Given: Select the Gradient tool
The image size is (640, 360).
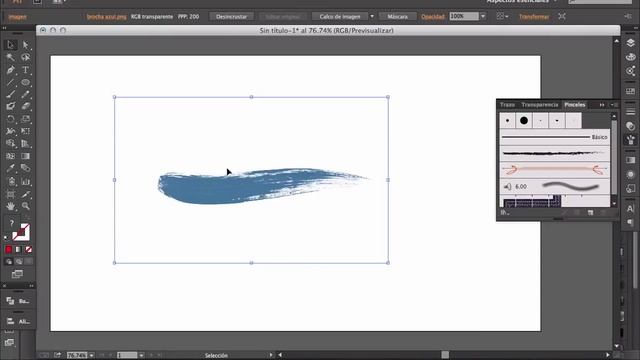Looking at the screenshot, I should pyautogui.click(x=25, y=156).
